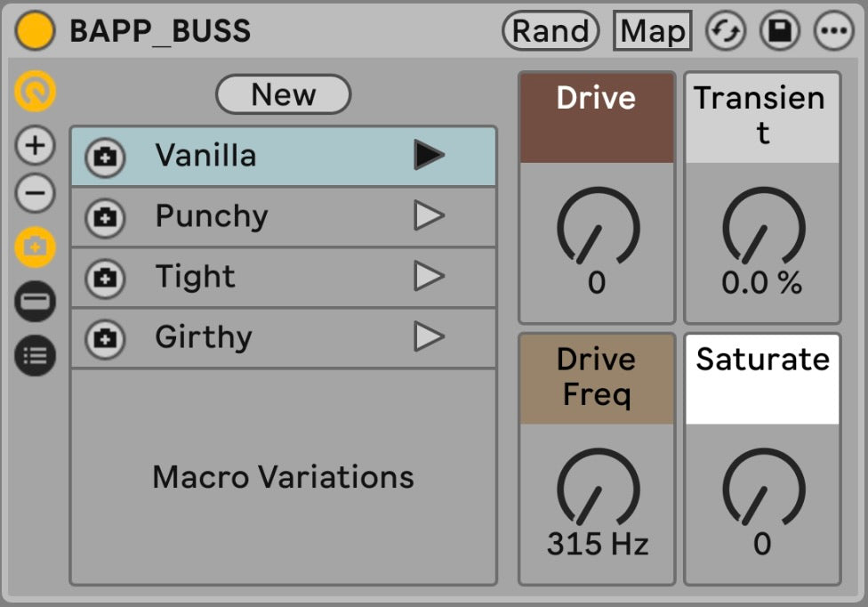Click the minus icon to remove macros
The width and height of the screenshot is (868, 607).
point(36,193)
